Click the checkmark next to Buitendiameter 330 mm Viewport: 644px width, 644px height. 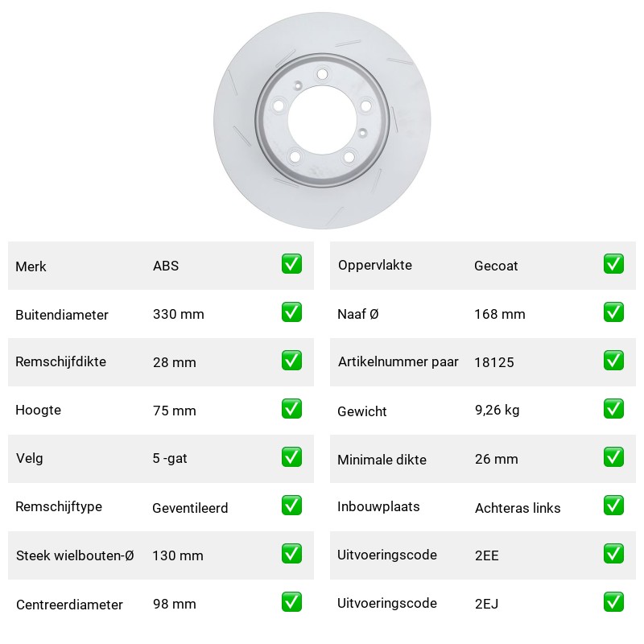pyautogui.click(x=291, y=312)
